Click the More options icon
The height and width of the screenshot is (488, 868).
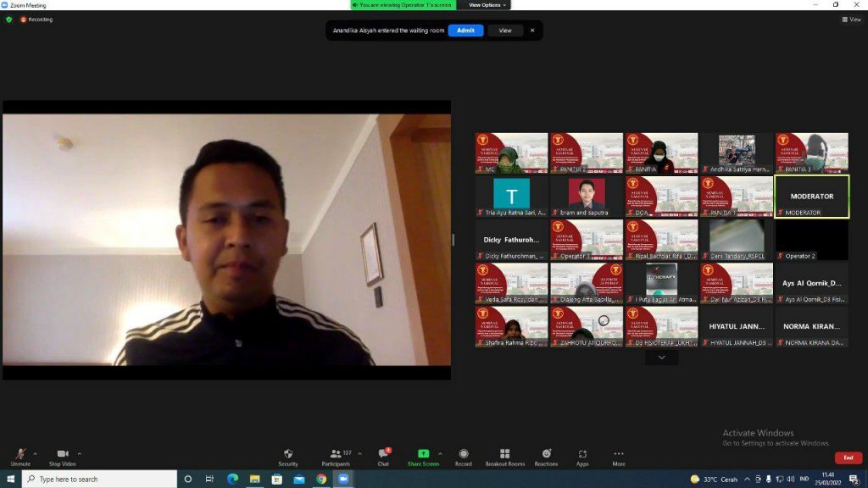(x=619, y=457)
